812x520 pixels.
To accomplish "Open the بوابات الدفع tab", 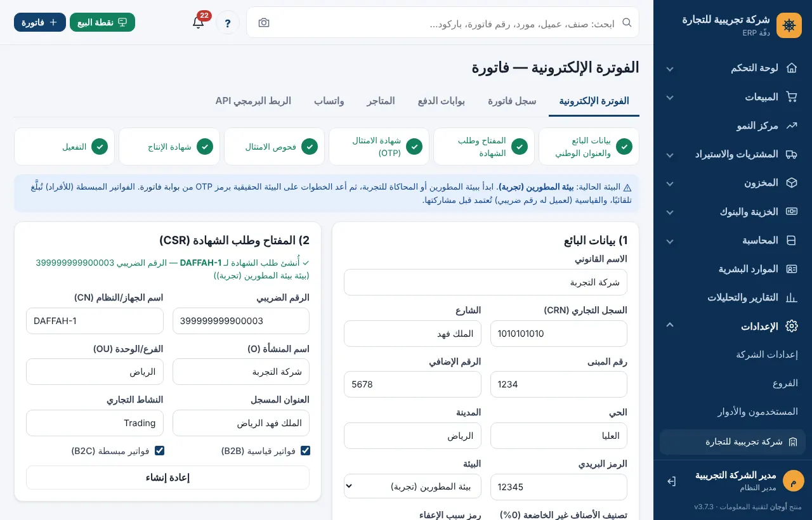I will (442, 101).
